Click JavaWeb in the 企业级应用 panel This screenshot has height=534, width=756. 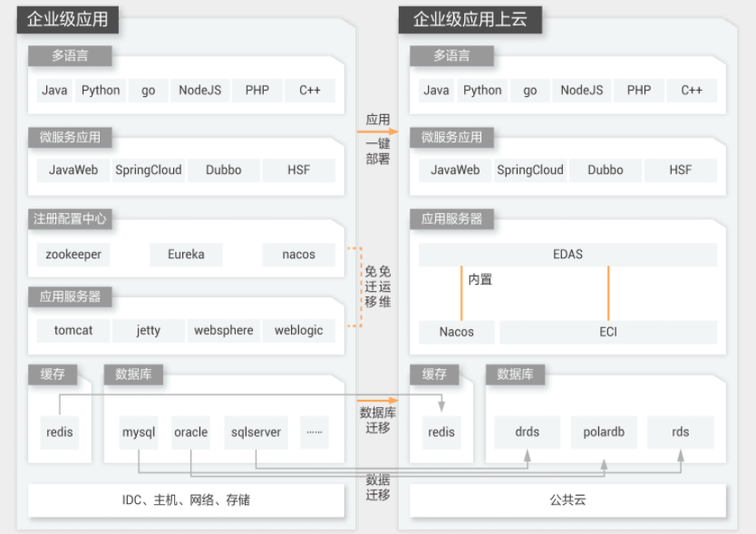pos(73,170)
